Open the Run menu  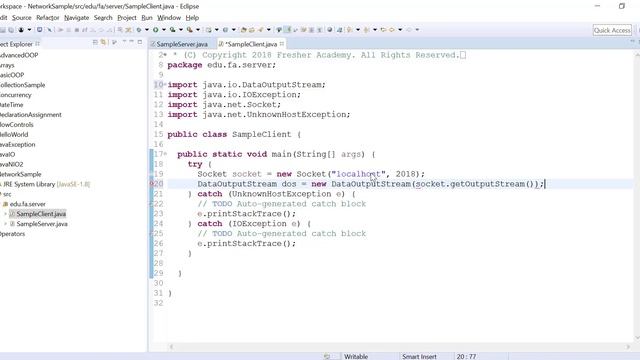[x=147, y=18]
